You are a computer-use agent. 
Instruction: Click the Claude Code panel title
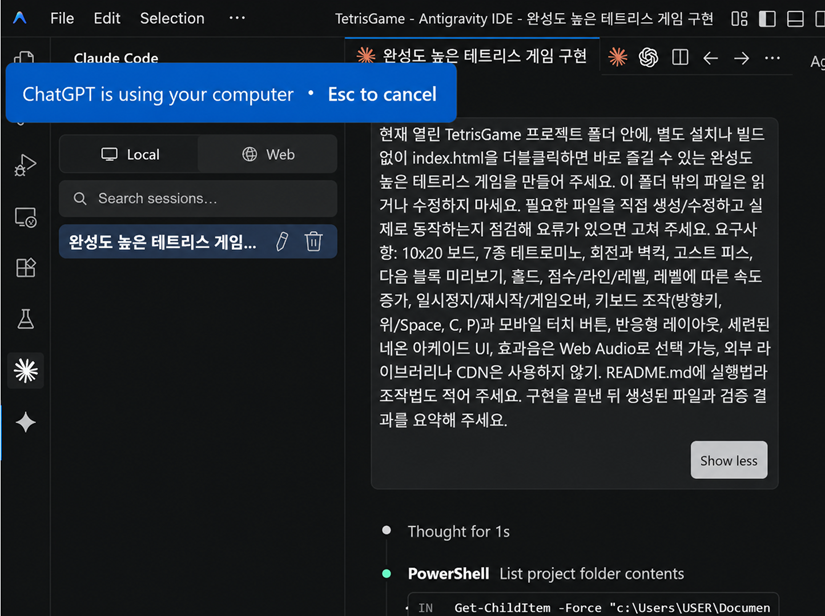[x=116, y=58]
